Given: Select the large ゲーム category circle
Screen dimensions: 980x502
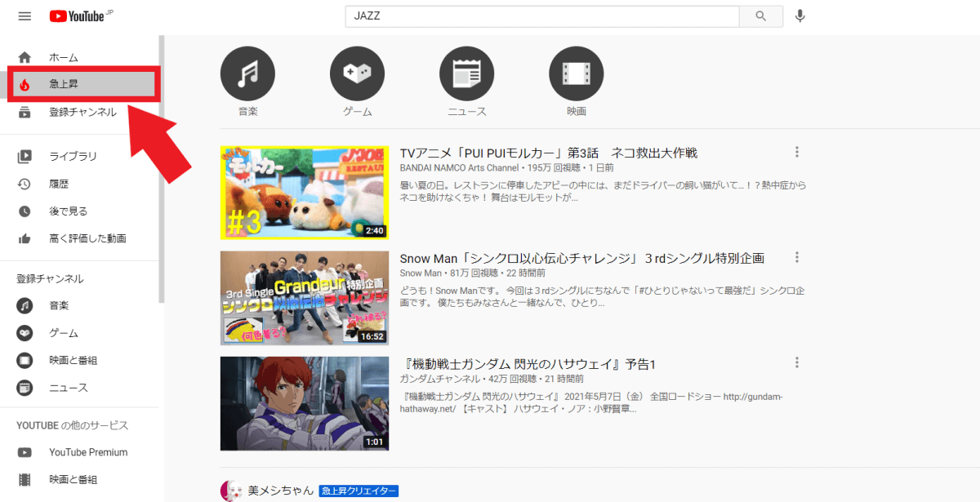Looking at the screenshot, I should pos(357,74).
